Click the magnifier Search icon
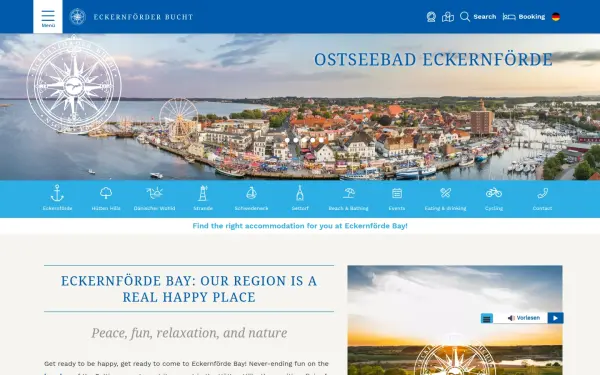Screen dimensions: 600x375 click(465, 16)
